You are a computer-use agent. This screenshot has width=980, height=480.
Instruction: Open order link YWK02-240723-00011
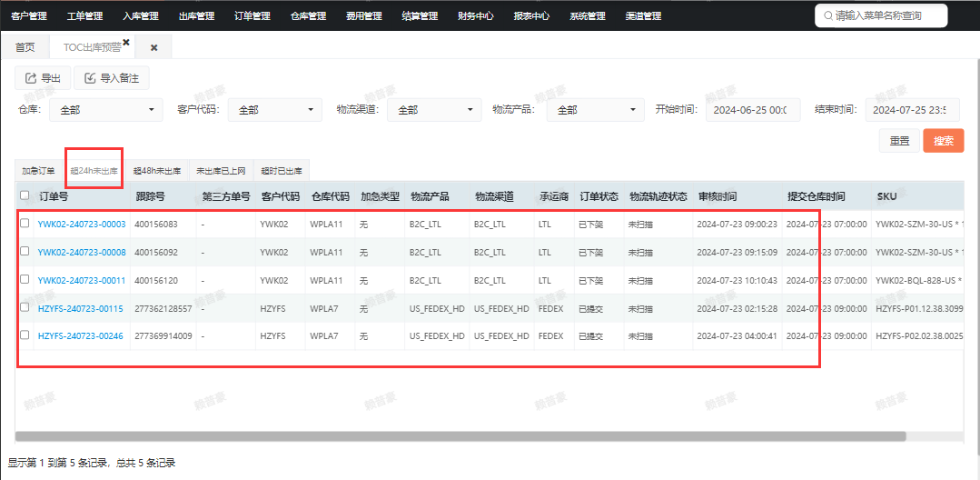[x=82, y=280]
